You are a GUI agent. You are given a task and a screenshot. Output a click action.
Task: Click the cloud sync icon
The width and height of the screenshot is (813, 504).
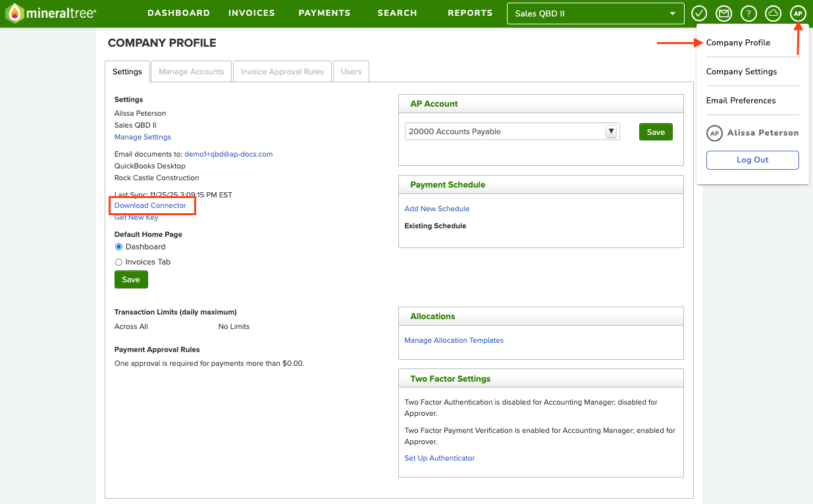(773, 13)
